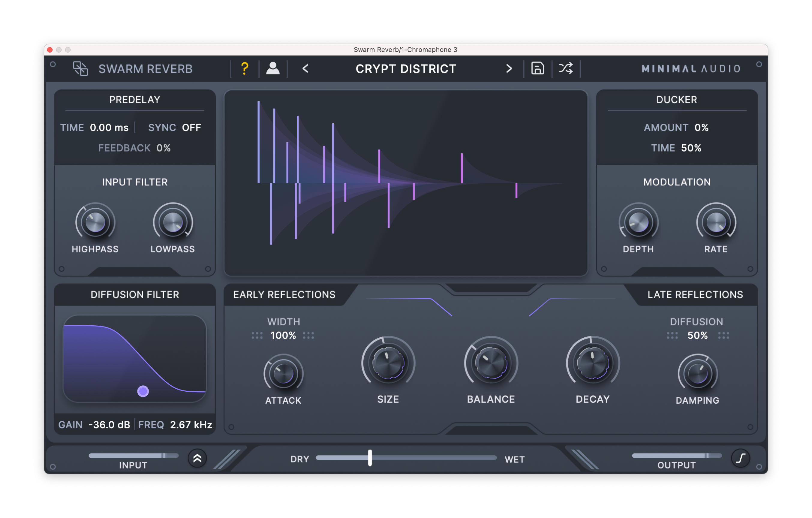812x518 pixels.
Task: Click the Predelay Time 0.00 ms value
Action: pyautogui.click(x=109, y=128)
